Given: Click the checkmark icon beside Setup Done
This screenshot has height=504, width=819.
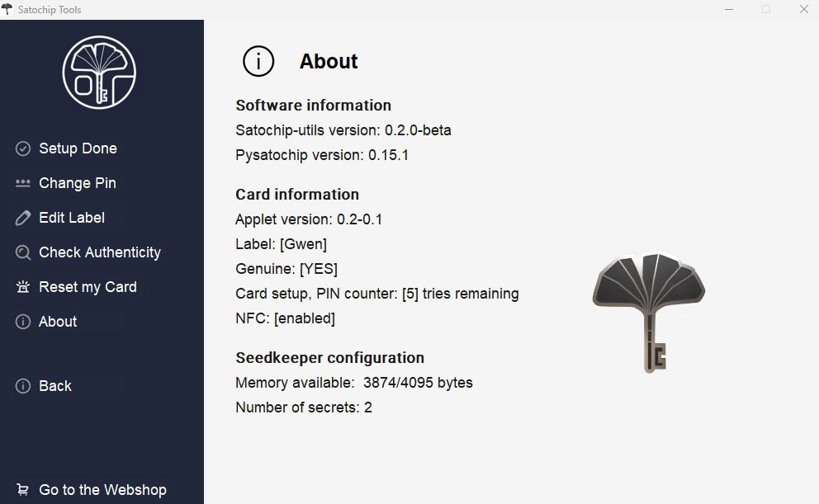Looking at the screenshot, I should [23, 148].
